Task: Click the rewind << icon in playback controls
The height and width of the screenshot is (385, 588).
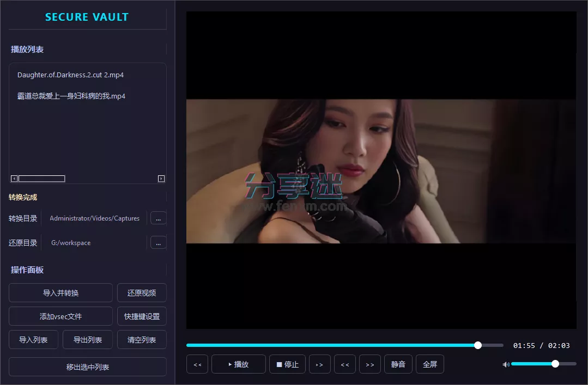Action: point(197,364)
